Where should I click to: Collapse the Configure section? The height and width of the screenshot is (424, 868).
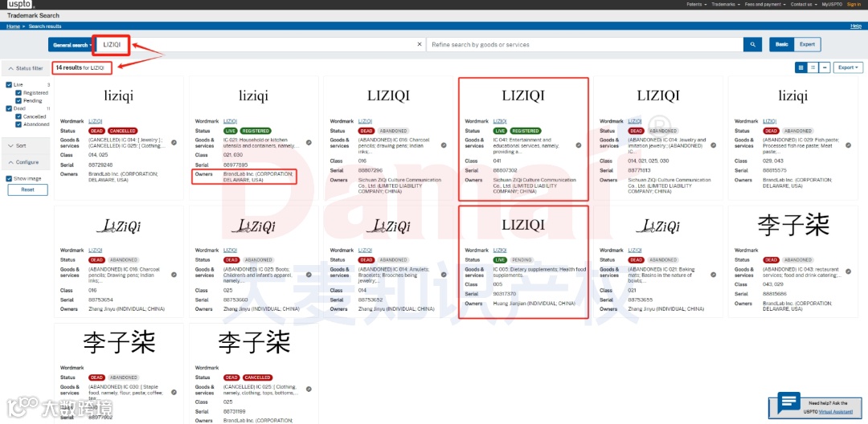pos(26,162)
